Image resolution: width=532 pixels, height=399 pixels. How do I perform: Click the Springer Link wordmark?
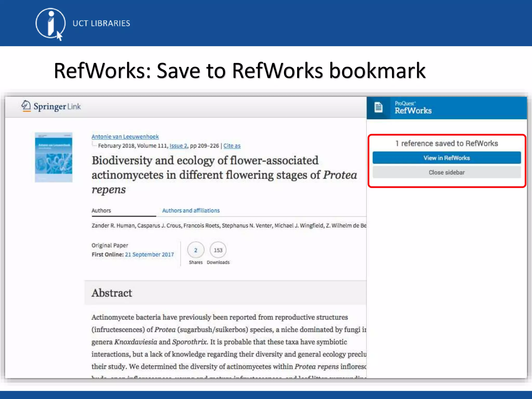pyautogui.click(x=57, y=107)
